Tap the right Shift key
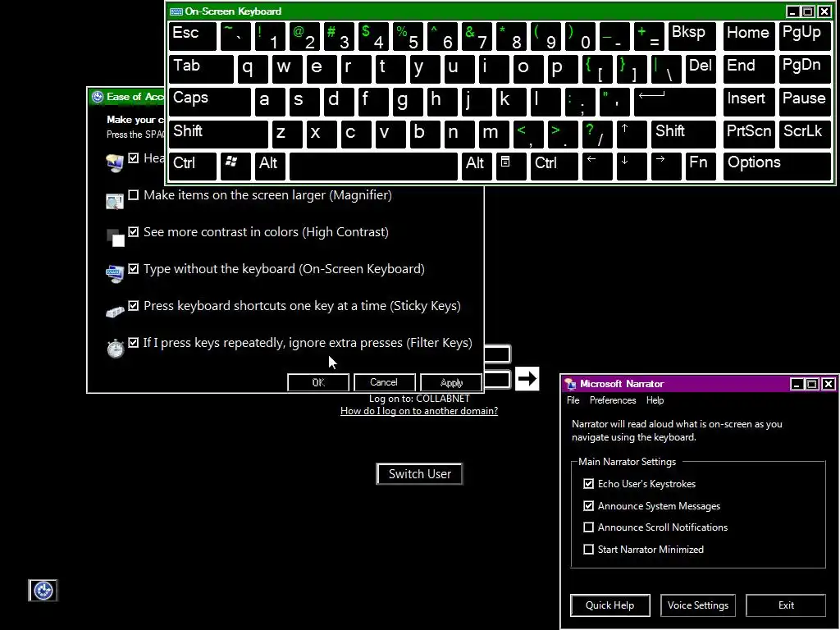 click(683, 134)
